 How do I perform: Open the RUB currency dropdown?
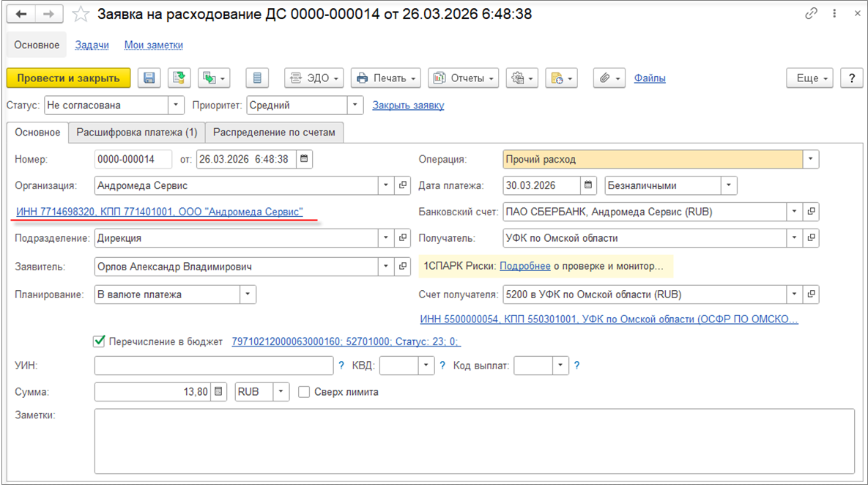point(281,392)
